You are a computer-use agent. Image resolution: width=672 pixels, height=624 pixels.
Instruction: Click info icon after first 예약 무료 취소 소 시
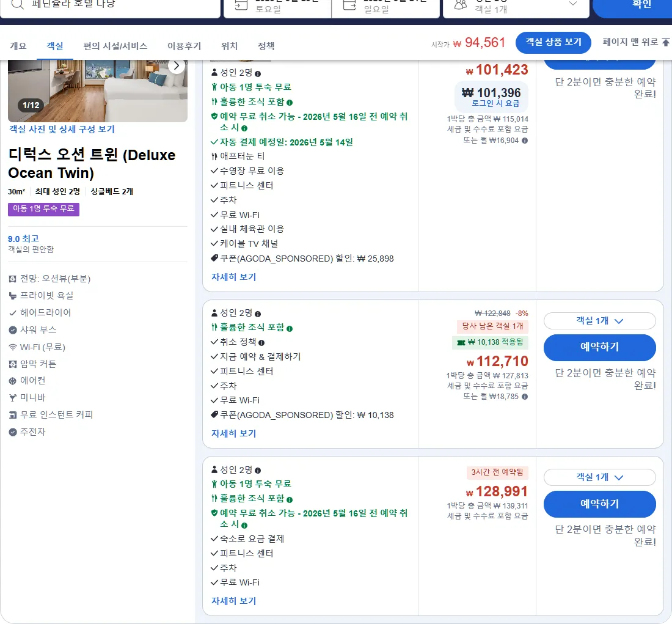coord(244,128)
